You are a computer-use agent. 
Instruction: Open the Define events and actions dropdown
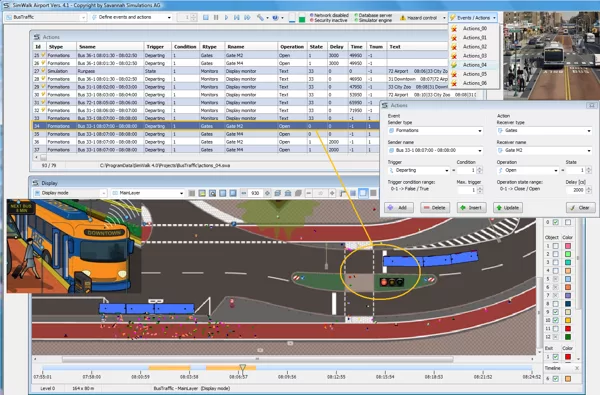pos(132,17)
